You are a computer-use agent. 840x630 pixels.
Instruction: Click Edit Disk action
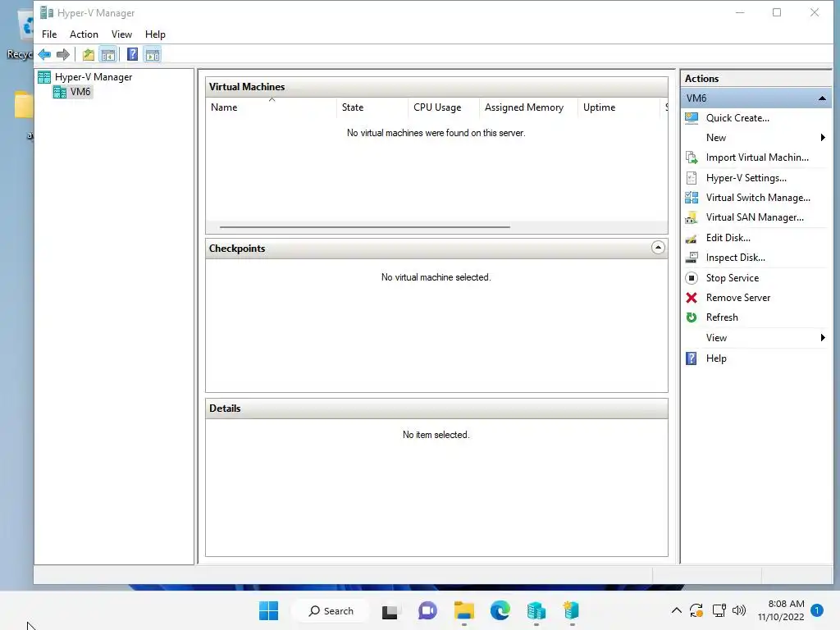[x=728, y=238]
